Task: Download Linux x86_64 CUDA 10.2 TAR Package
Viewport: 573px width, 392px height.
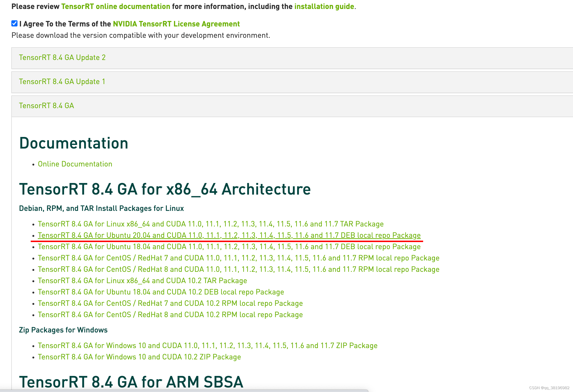Action: click(x=142, y=281)
